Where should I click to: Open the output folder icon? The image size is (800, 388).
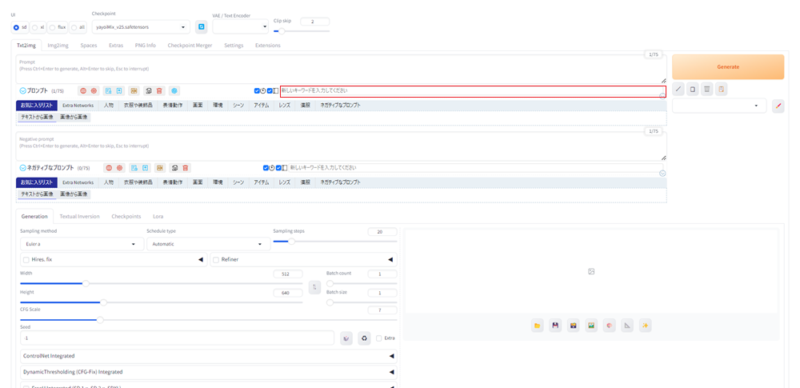coord(537,325)
